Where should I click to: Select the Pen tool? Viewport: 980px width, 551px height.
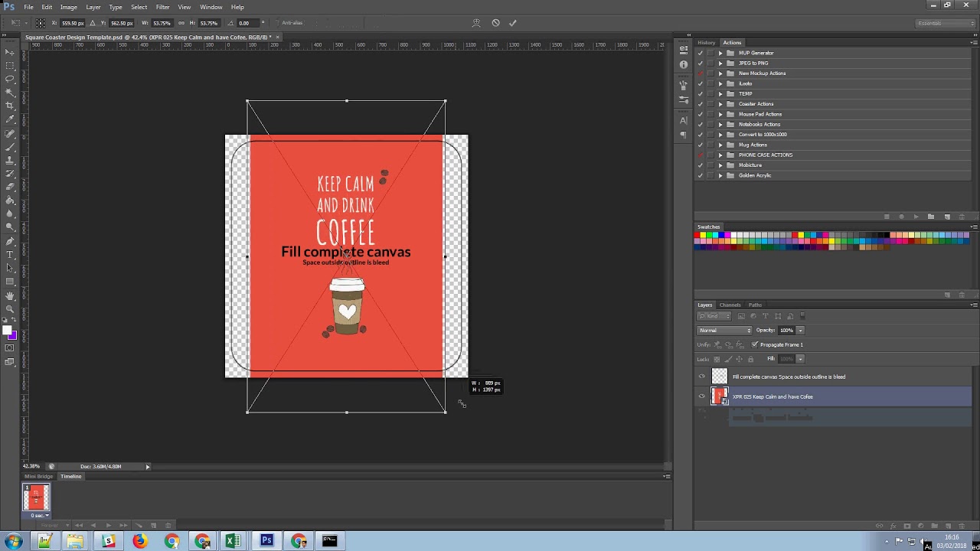[10, 241]
